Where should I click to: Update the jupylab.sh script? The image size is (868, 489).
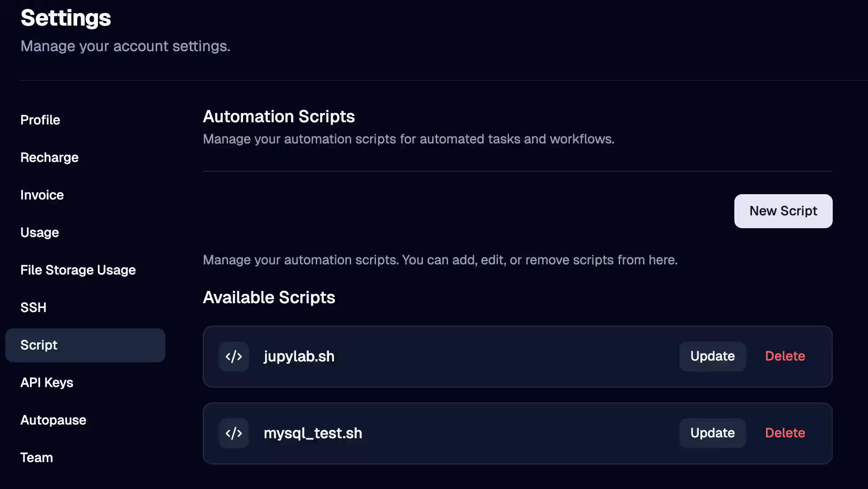712,356
